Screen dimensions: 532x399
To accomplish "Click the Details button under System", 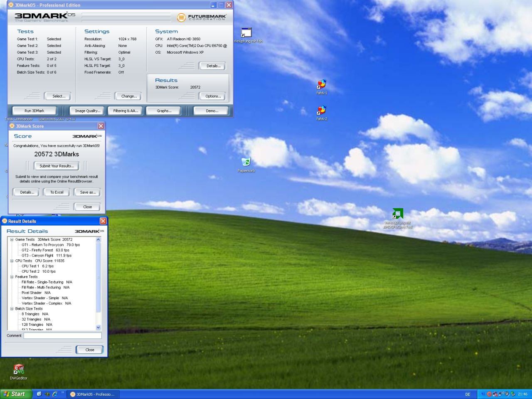I will click(x=213, y=66).
